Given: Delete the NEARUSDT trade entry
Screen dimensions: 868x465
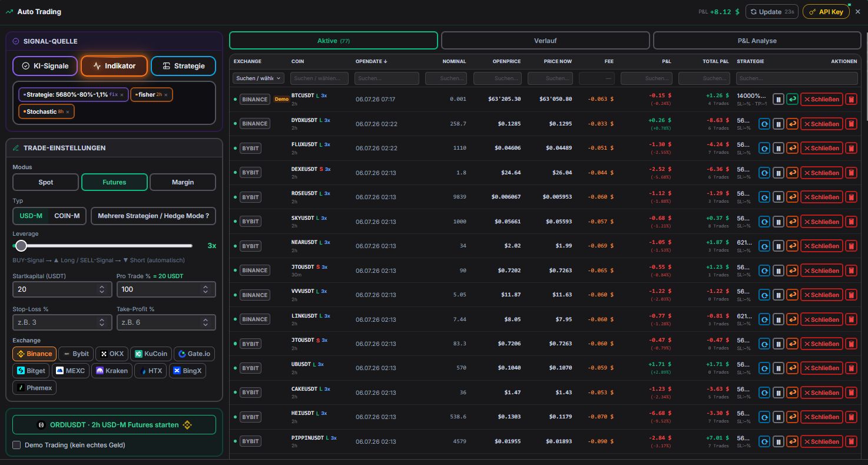Looking at the screenshot, I should point(851,246).
